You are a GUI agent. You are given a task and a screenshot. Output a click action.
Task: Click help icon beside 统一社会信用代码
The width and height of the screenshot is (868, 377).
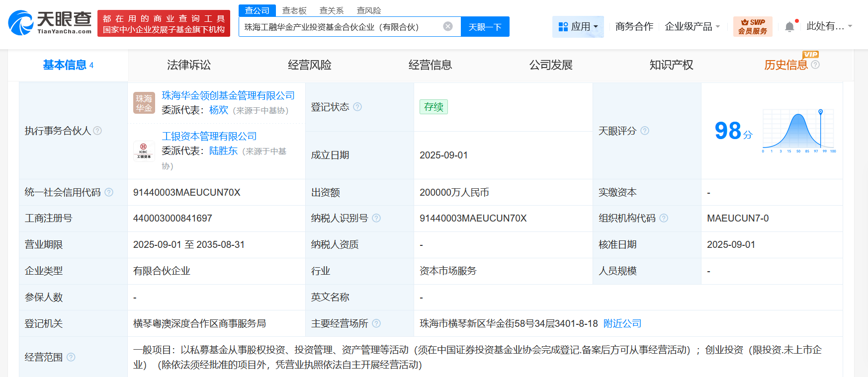tap(109, 192)
